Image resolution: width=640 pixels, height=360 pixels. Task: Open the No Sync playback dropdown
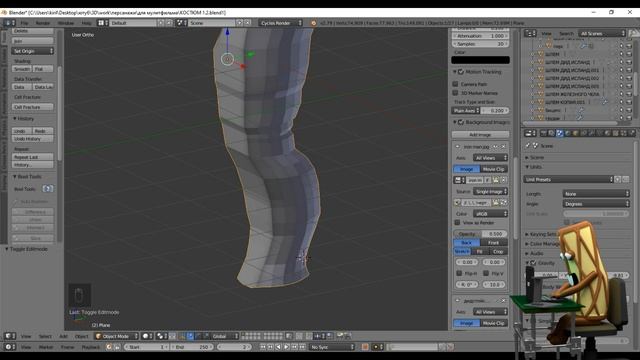pos(332,347)
